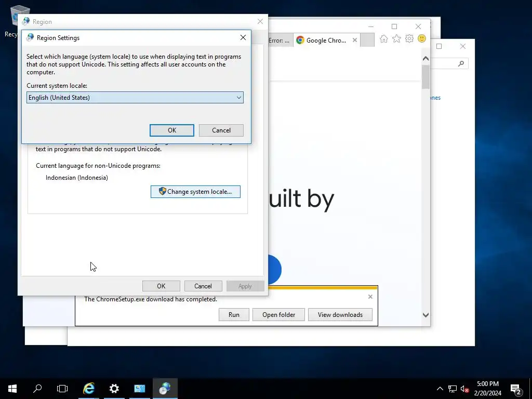This screenshot has height=399, width=532.
Task: Close the Internet Explorer window
Action: point(418,26)
